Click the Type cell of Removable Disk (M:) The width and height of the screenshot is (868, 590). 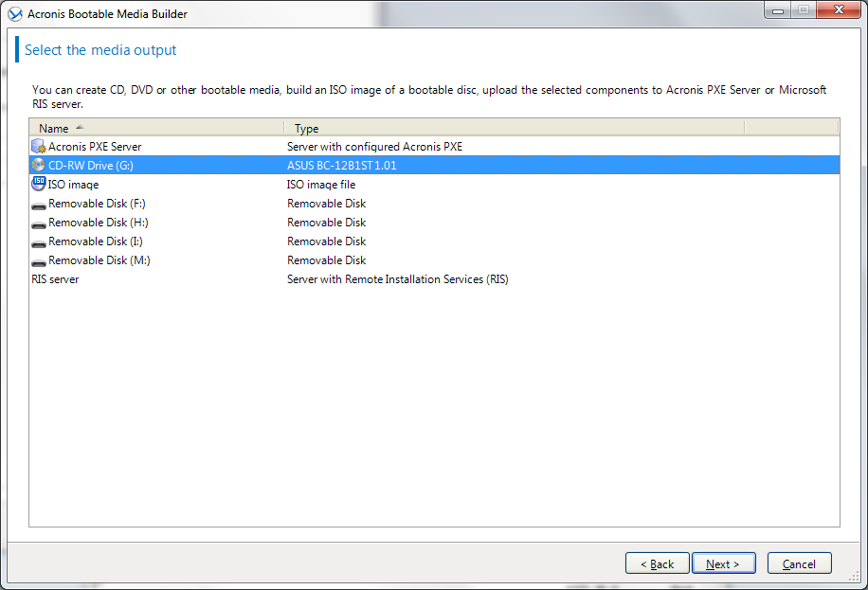point(327,260)
